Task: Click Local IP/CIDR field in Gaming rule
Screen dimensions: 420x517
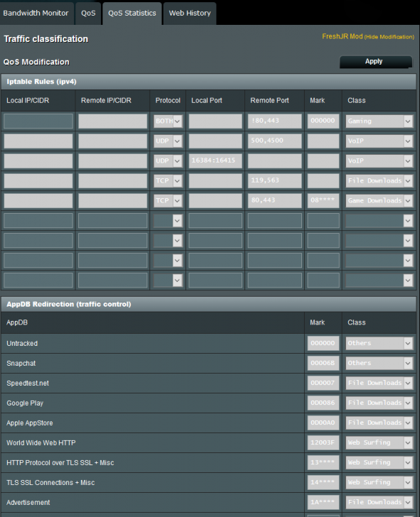Action: point(38,121)
